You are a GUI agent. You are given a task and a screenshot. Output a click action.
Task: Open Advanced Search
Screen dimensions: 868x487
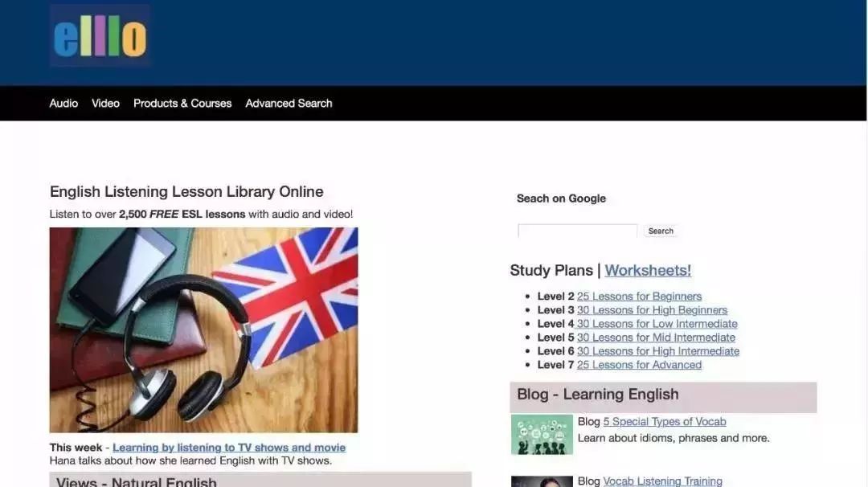click(x=289, y=103)
